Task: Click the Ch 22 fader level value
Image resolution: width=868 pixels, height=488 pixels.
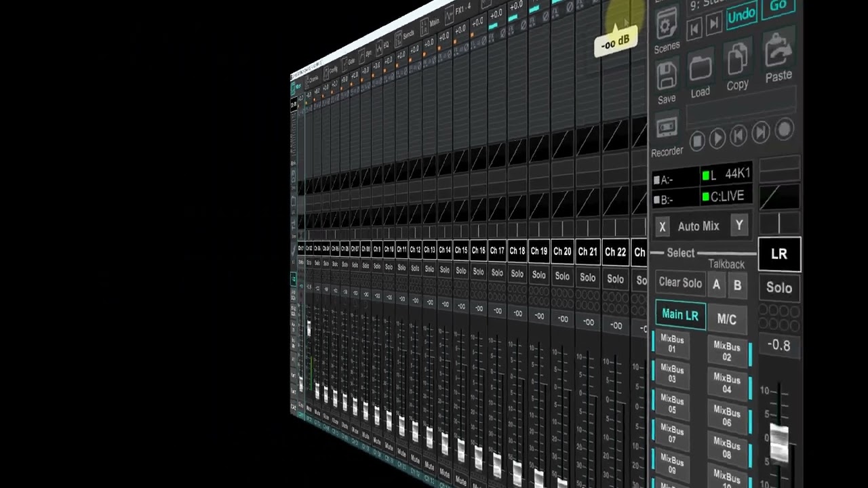Action: tap(615, 325)
